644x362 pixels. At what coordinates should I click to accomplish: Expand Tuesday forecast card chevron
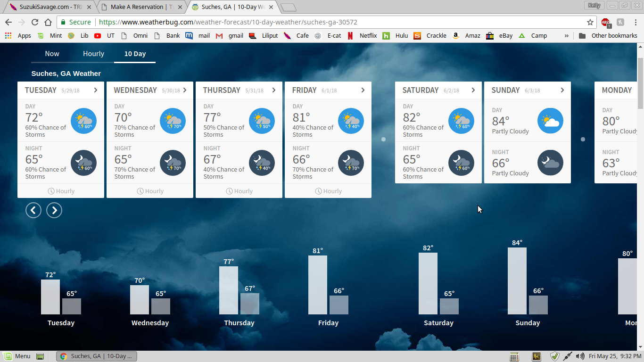tap(96, 90)
